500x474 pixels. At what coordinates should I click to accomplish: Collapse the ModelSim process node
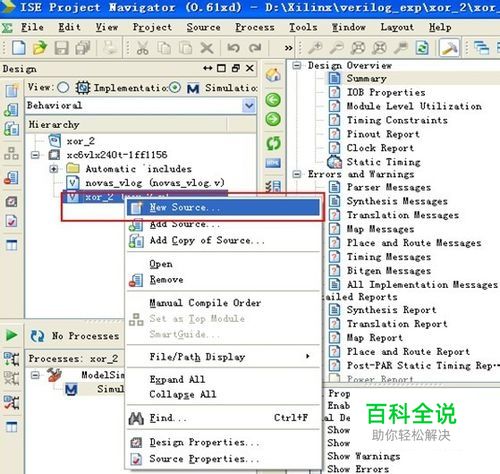[35, 375]
